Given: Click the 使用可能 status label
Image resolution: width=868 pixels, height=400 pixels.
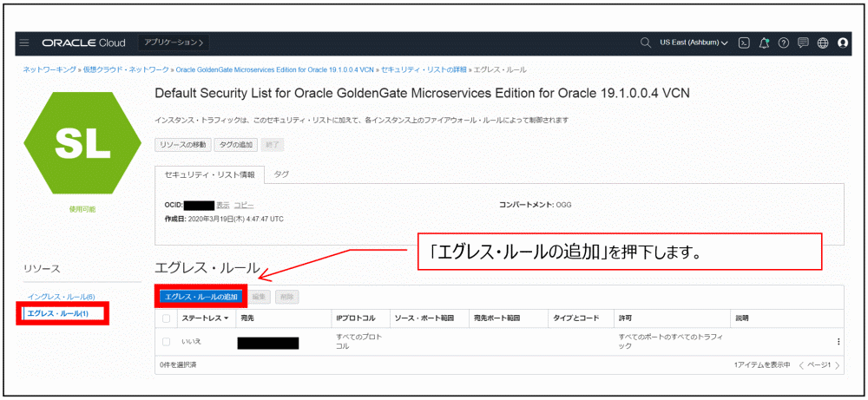Looking at the screenshot, I should (x=82, y=210).
